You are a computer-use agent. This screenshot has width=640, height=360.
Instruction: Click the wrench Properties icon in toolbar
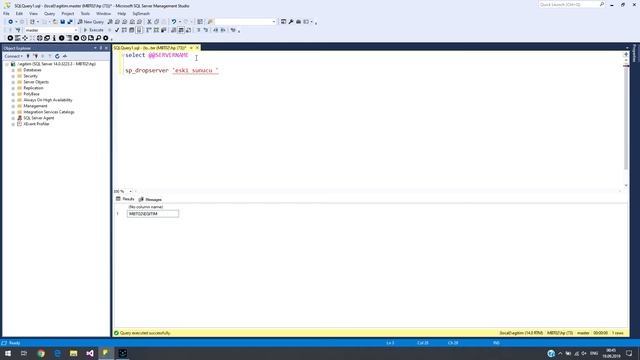(x=291, y=22)
